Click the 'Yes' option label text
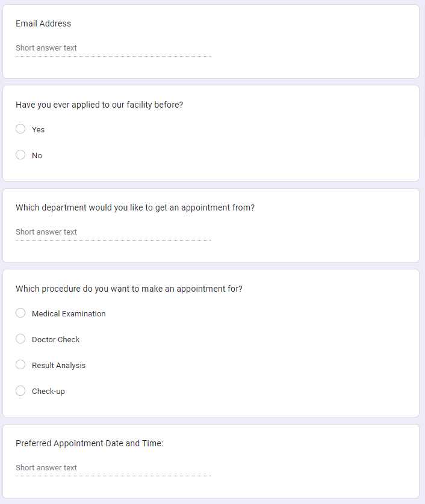The width and height of the screenshot is (425, 504). [x=39, y=130]
